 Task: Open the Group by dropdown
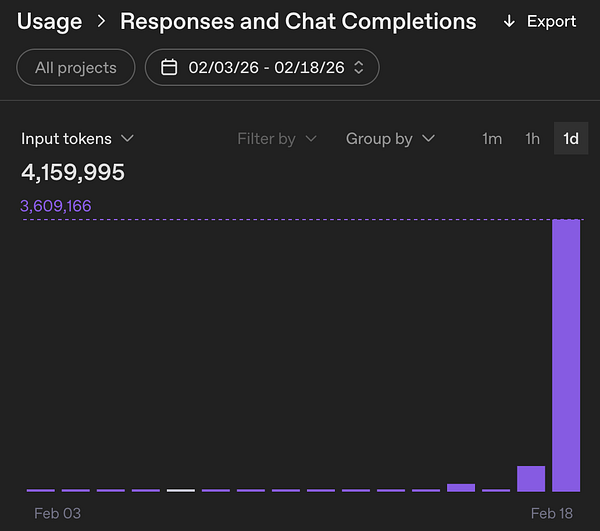[390, 138]
